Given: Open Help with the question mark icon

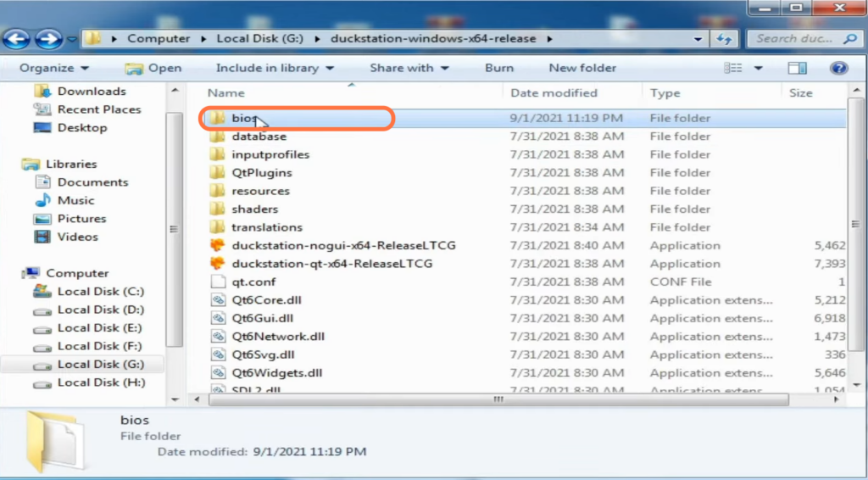Looking at the screenshot, I should click(x=838, y=68).
